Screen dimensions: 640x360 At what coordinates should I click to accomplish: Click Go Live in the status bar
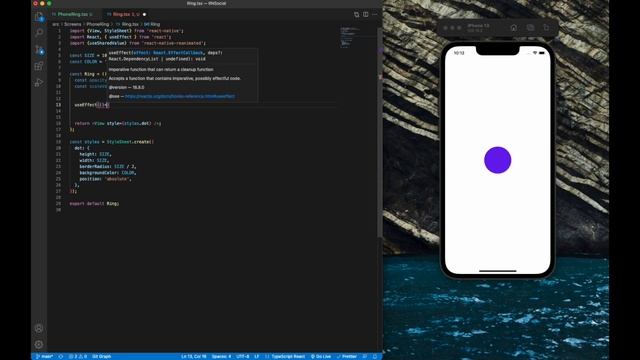(321, 356)
